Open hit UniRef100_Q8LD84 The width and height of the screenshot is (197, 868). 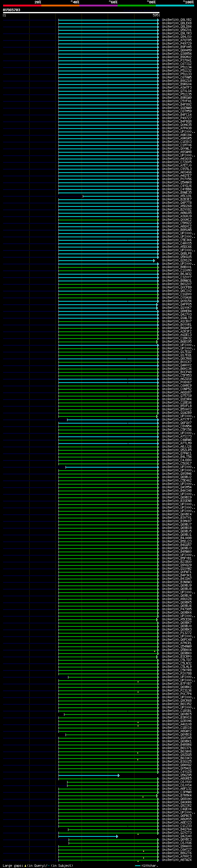(x=176, y=26)
